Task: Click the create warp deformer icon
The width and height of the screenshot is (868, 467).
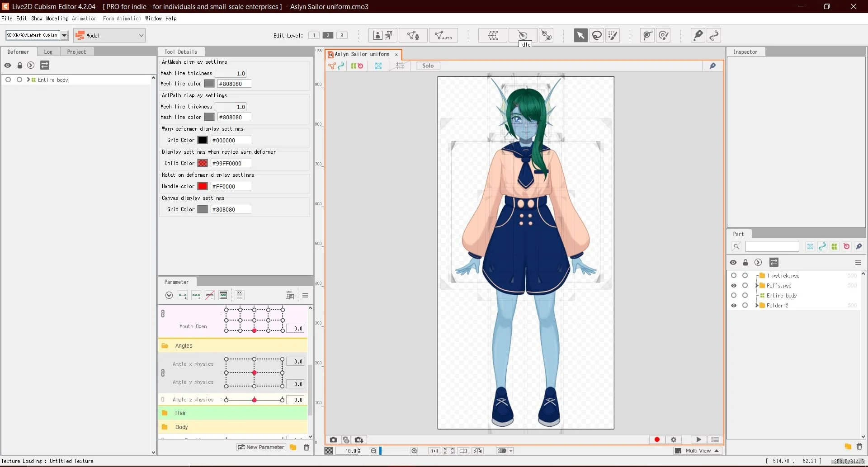Action: click(x=493, y=35)
